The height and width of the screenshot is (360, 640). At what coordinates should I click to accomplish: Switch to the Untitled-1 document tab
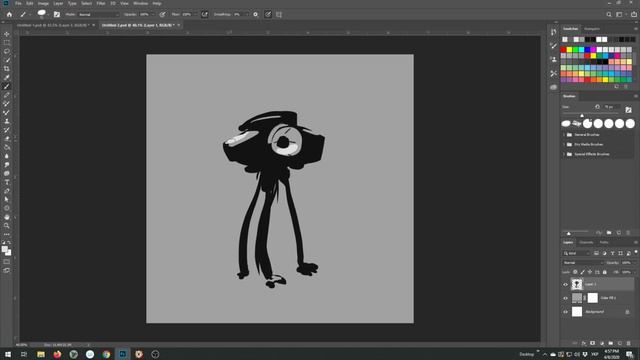click(x=53, y=25)
